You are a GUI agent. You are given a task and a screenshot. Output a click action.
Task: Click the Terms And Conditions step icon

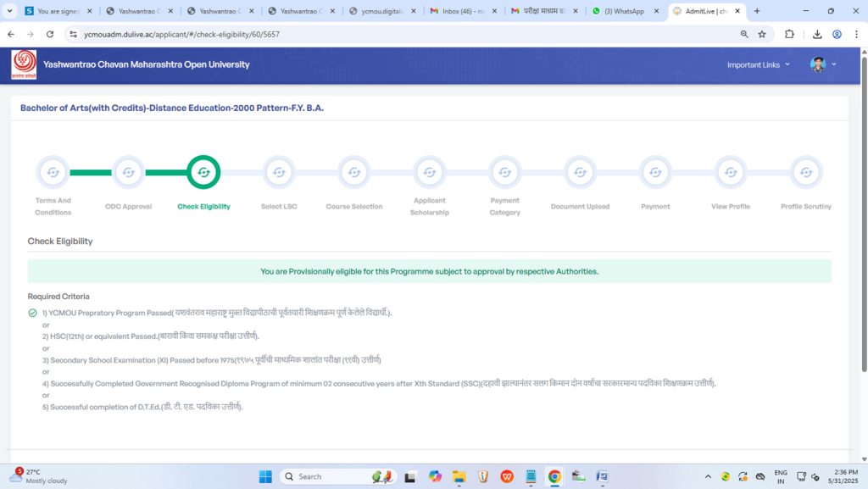[53, 172]
